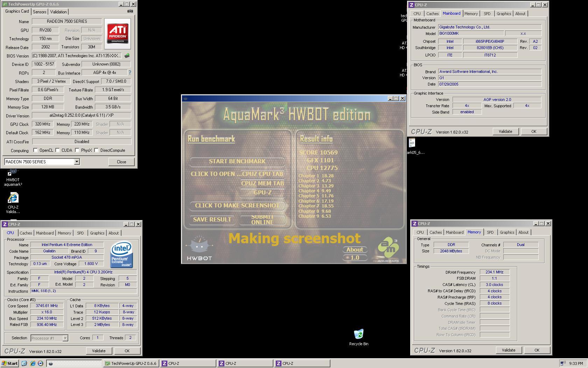
Task: Click Driver Version ati2mtag field
Action: (82, 115)
